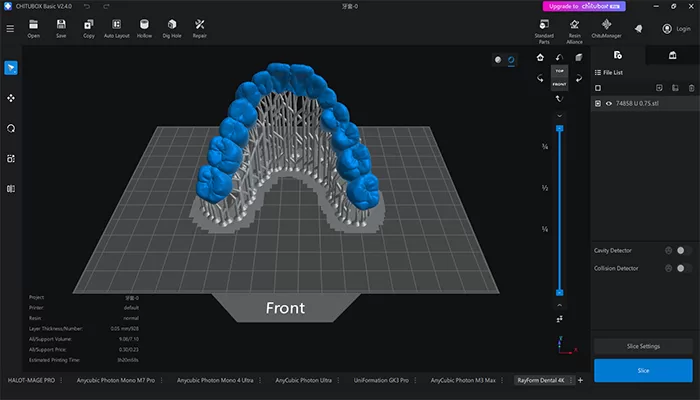Click the undo arrow in title bar

coord(87,6)
